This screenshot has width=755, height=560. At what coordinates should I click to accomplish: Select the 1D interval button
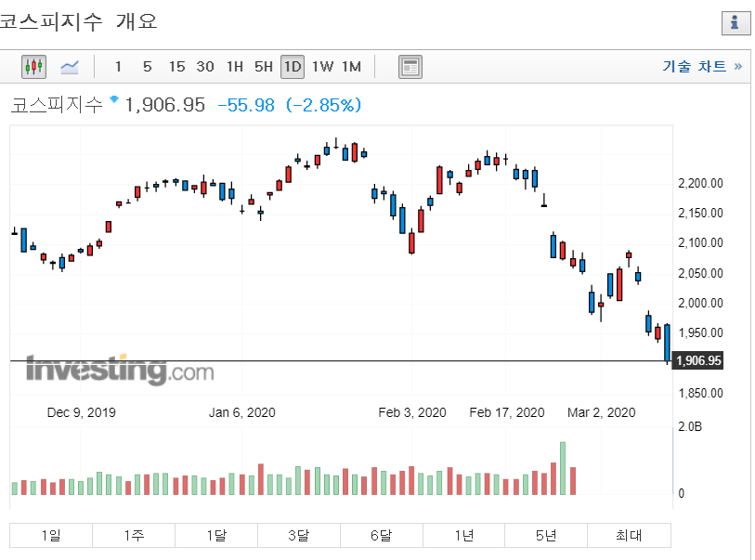click(293, 67)
